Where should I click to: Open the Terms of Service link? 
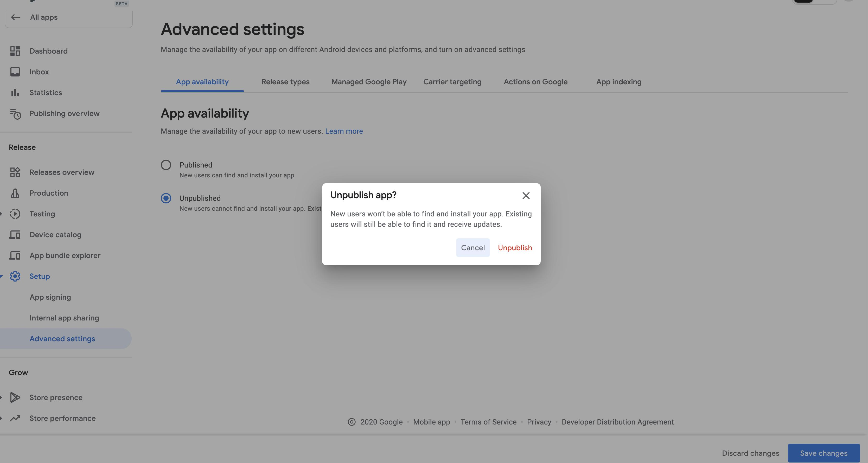pos(488,422)
